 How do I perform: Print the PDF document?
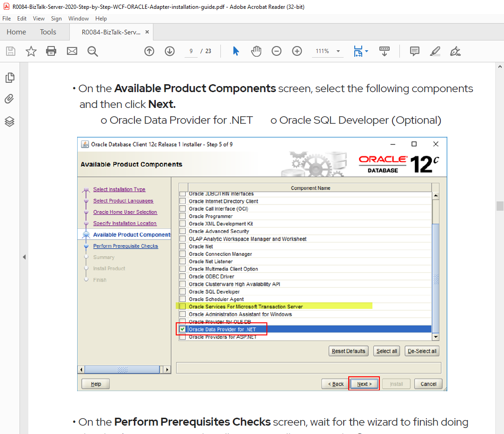[51, 51]
